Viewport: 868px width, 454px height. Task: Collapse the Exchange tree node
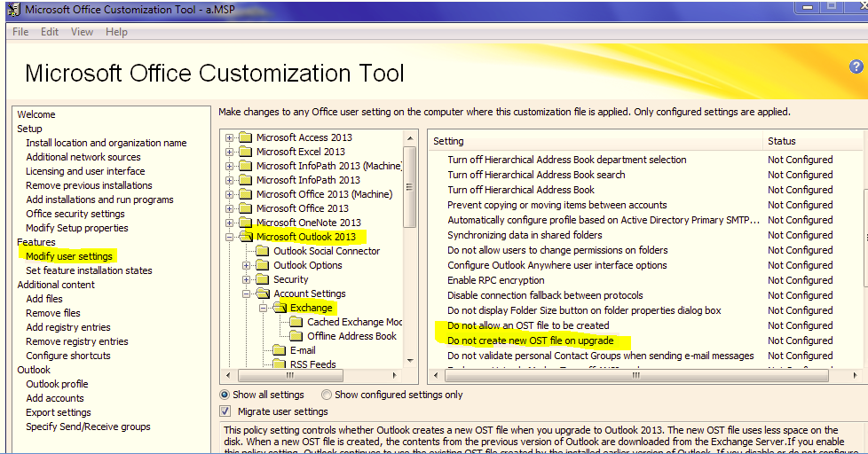[264, 308]
